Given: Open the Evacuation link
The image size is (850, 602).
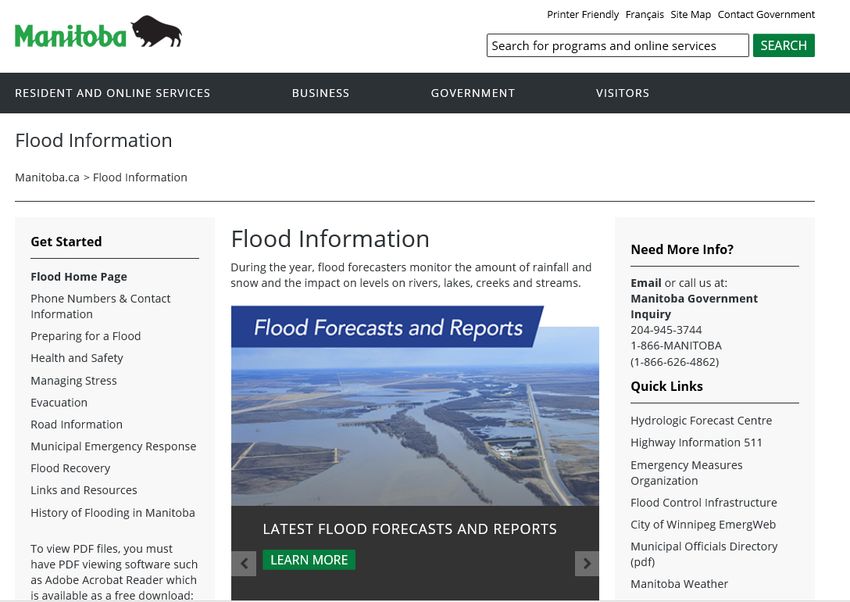Looking at the screenshot, I should point(59,403).
